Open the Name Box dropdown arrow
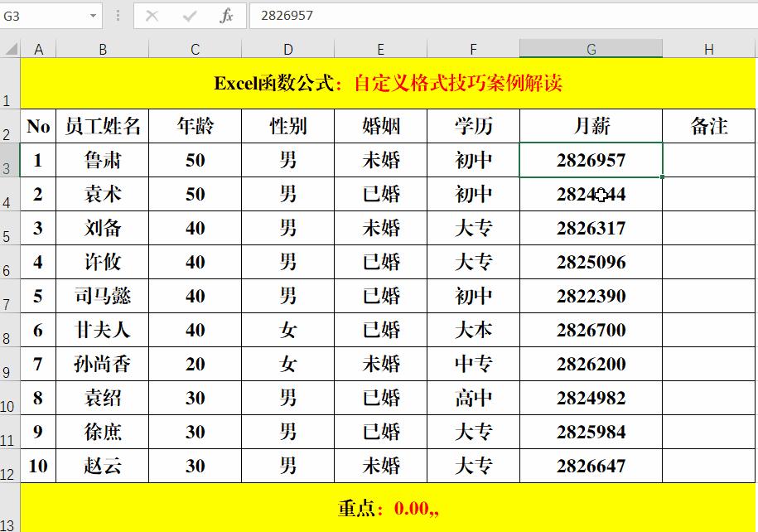The image size is (758, 532). [x=91, y=16]
